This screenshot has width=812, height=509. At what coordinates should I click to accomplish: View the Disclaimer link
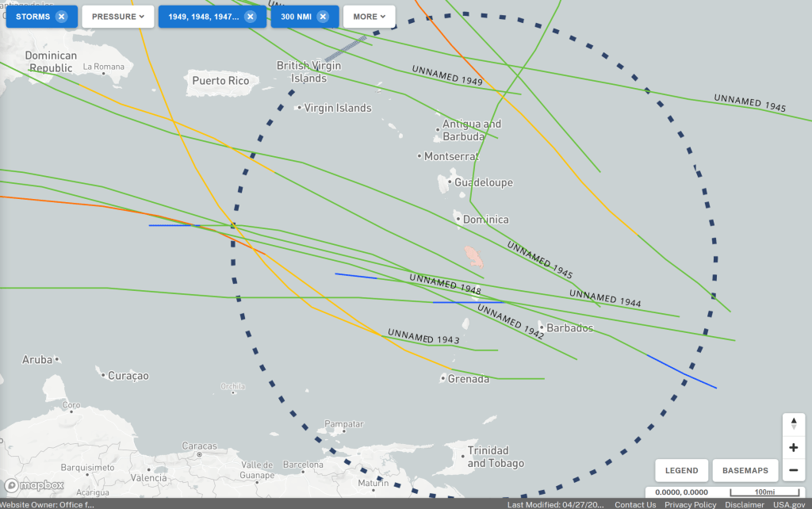[744, 504]
